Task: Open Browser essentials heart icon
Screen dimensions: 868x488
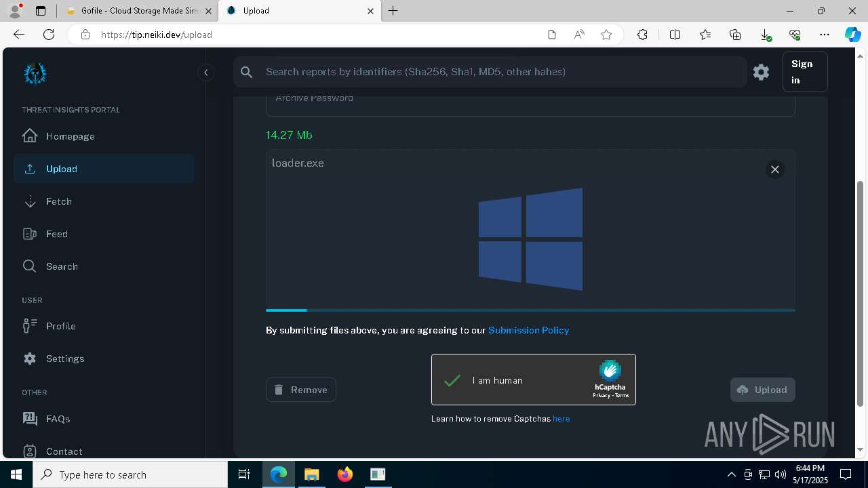Action: tap(795, 35)
